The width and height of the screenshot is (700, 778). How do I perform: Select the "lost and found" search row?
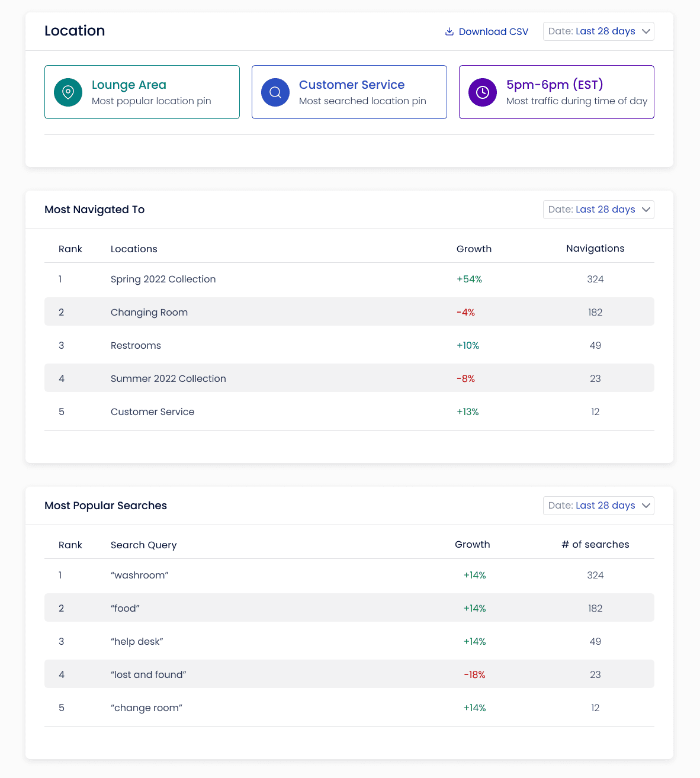pyautogui.click(x=349, y=674)
